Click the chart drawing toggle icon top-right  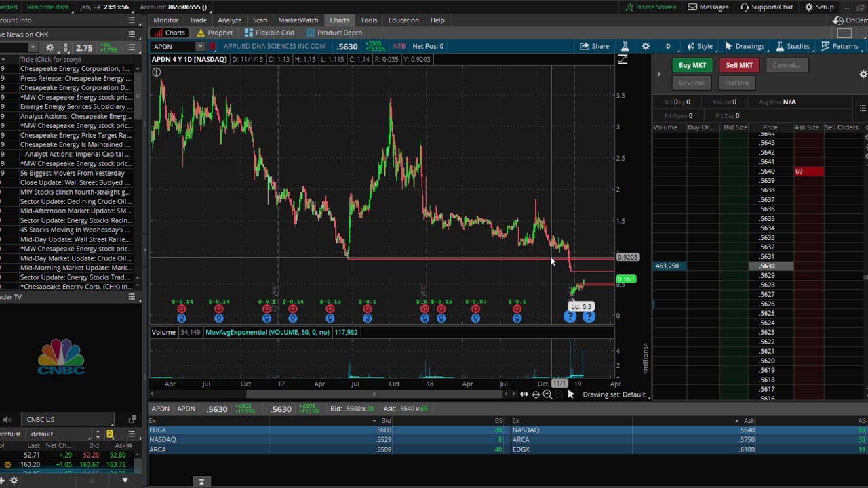tap(623, 60)
